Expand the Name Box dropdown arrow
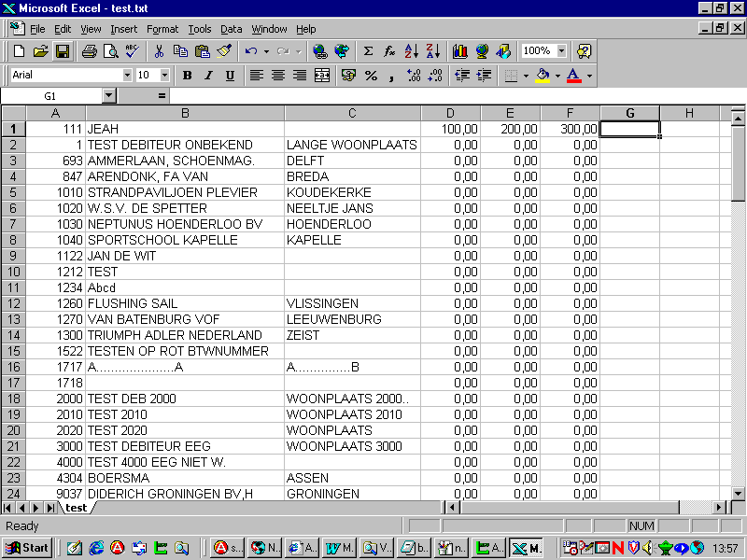This screenshot has width=747, height=560. point(109,95)
